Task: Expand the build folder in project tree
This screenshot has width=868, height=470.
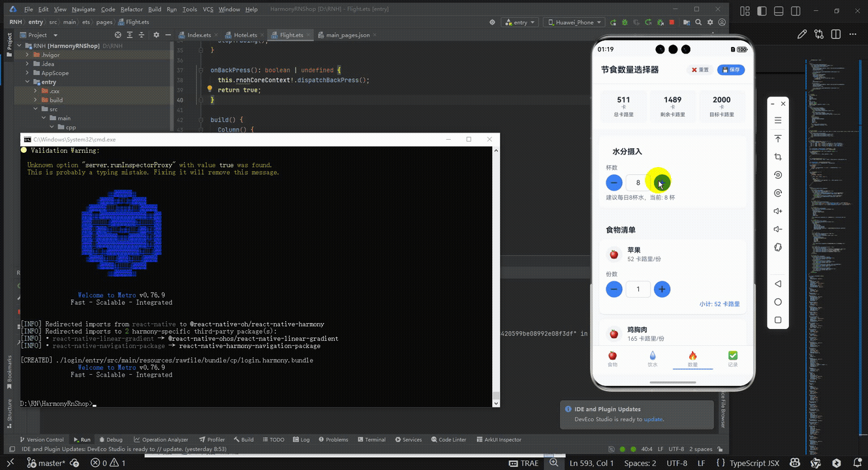Action: pos(36,100)
